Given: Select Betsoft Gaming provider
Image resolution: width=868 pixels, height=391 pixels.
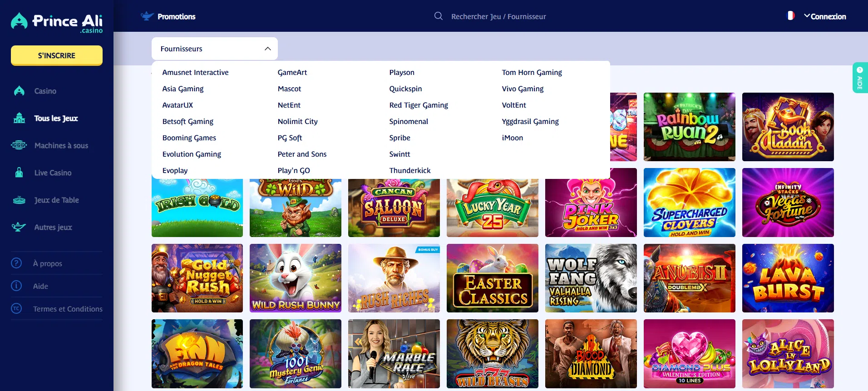Looking at the screenshot, I should click(x=187, y=121).
